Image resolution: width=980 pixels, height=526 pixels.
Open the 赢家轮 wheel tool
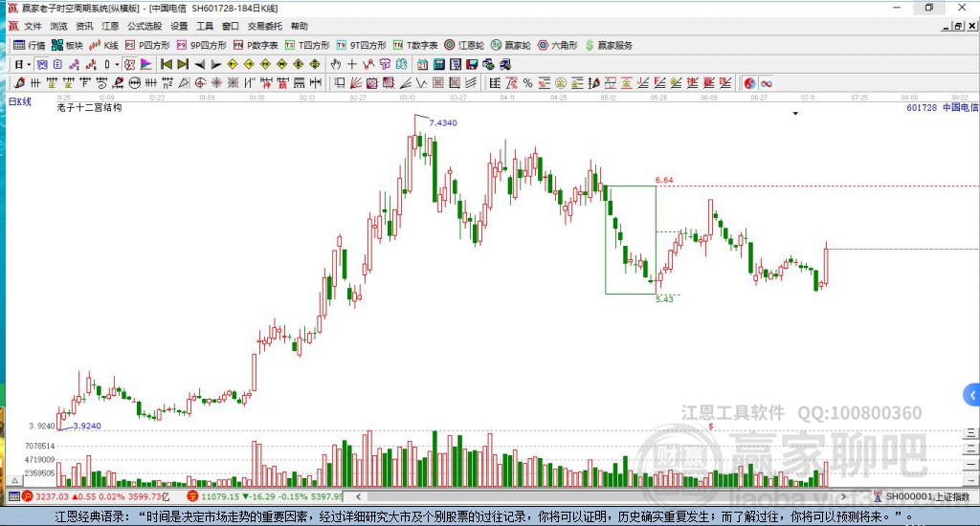pyautogui.click(x=511, y=45)
